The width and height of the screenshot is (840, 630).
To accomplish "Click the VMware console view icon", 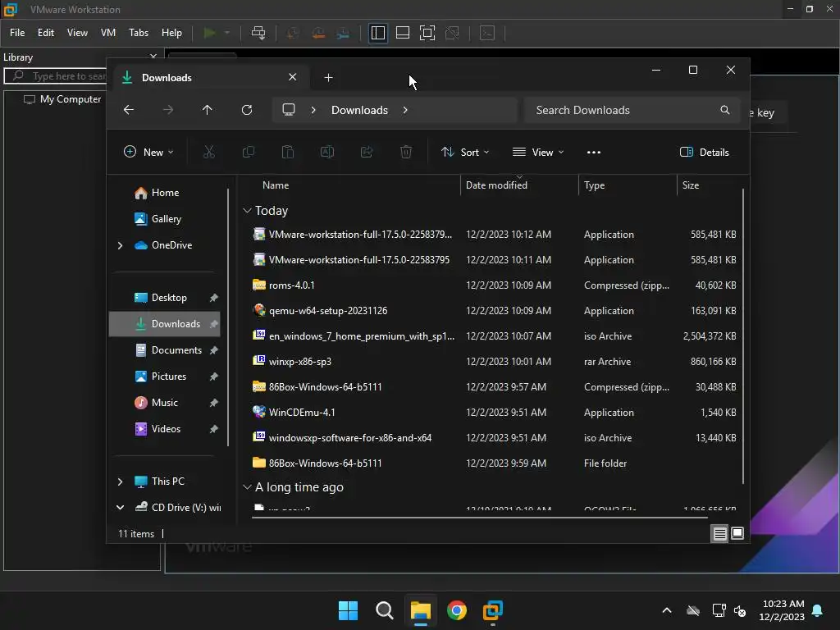I will pos(487,33).
